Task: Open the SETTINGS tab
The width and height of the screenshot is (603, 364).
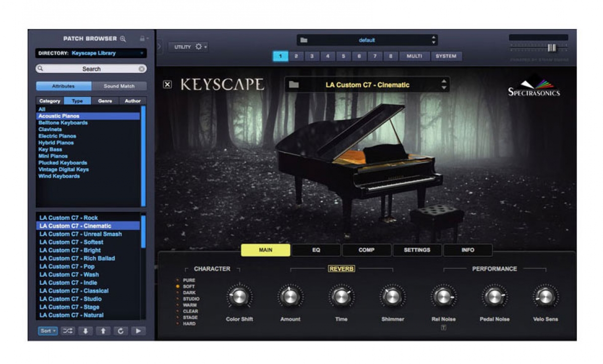Action: (417, 250)
